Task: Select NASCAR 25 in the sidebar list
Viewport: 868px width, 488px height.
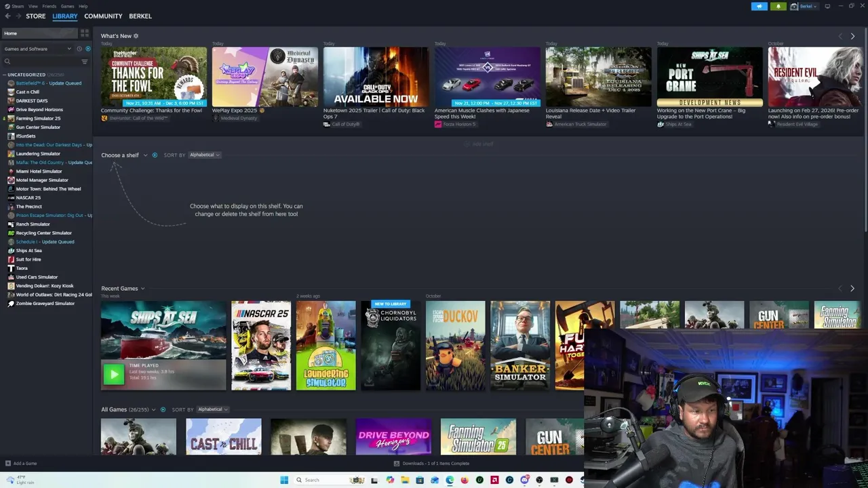Action: pos(28,198)
